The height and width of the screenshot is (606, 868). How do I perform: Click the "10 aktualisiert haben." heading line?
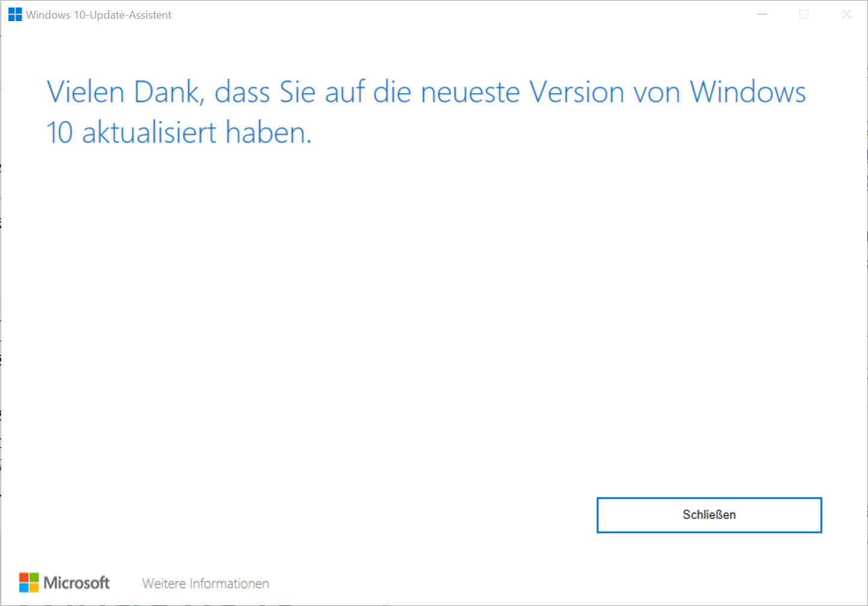(179, 132)
